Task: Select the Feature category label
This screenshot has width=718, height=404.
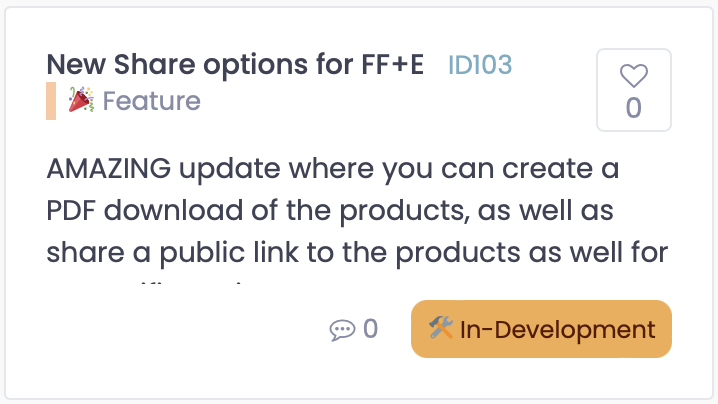Action: 152,101
